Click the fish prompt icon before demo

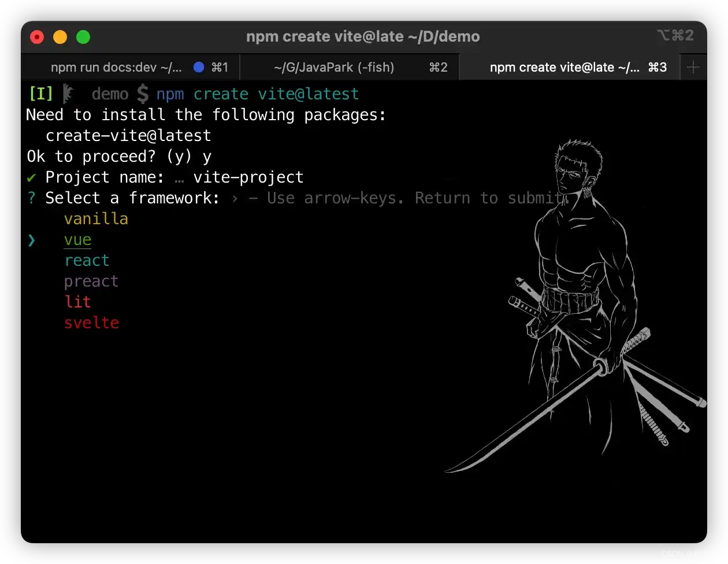coord(69,94)
